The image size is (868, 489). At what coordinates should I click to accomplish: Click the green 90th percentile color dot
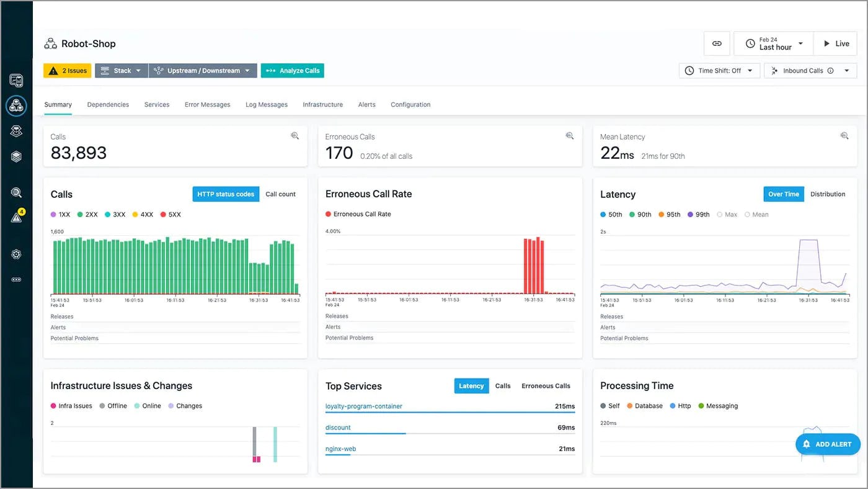(631, 214)
